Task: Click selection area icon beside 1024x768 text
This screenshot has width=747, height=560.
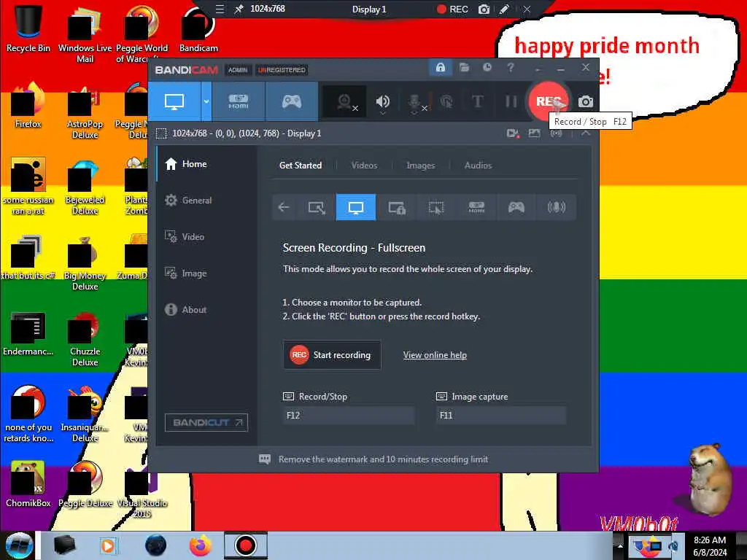Action: click(161, 134)
